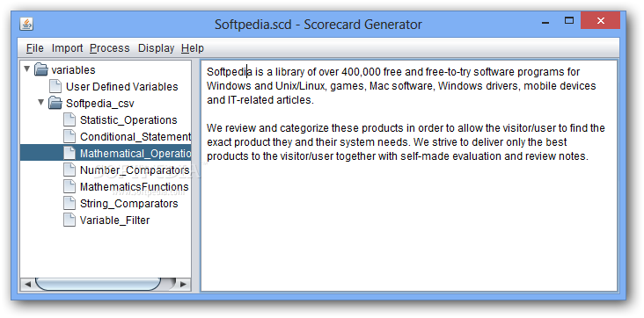The height and width of the screenshot is (318, 644).
Task: Select Conditional_Statement in the tree
Action: pyautogui.click(x=135, y=137)
